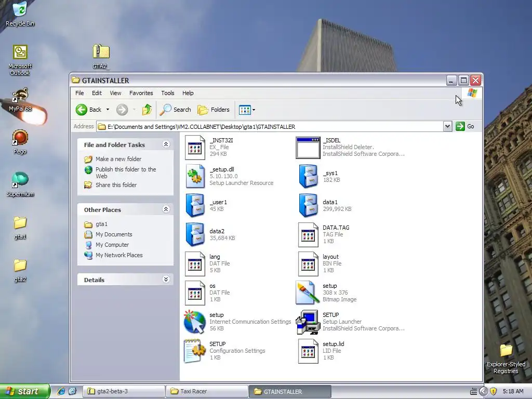Open the File menu
This screenshot has width=532, height=399.
point(79,93)
